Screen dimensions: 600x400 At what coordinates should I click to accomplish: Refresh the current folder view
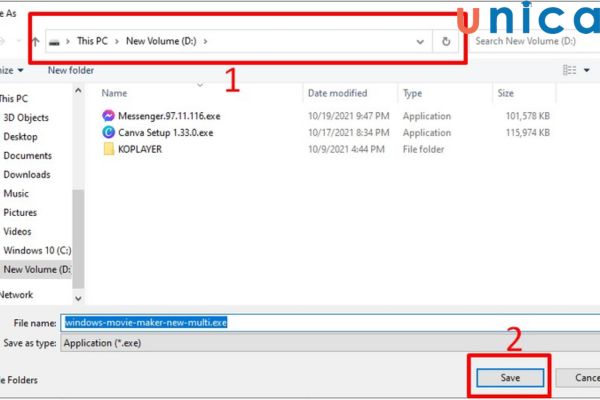446,42
